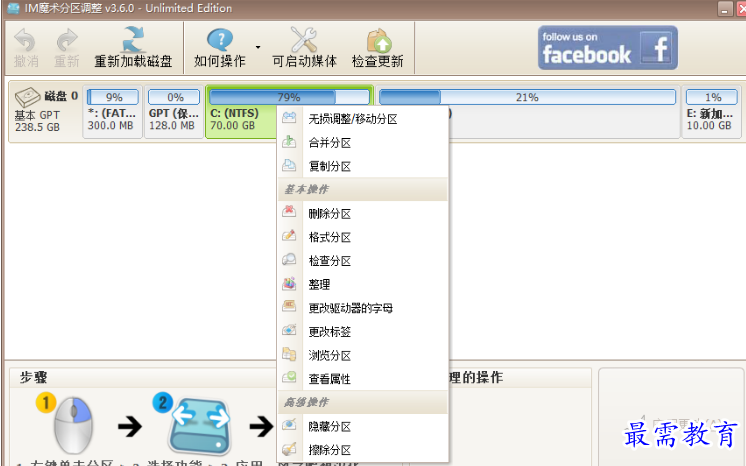Choose 复制分区 (copy partition) menu entry

(363, 166)
